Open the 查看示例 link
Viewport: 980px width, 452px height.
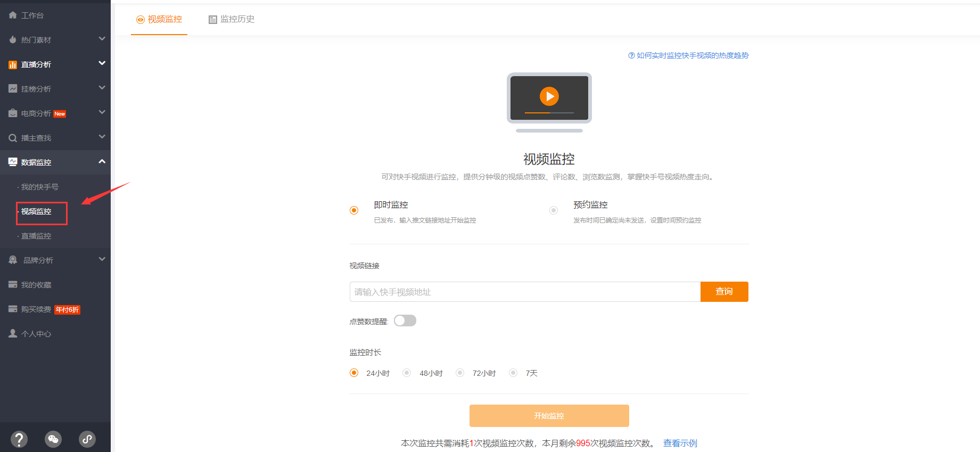click(680, 443)
